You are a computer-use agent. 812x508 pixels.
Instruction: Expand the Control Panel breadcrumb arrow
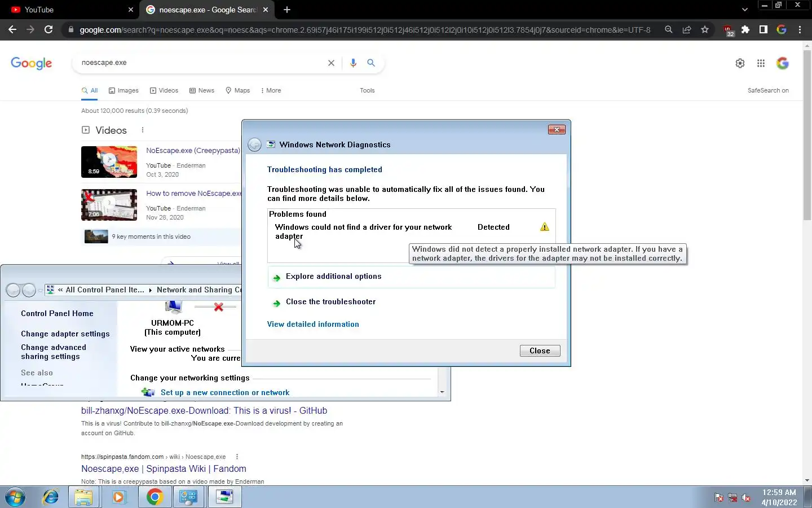click(x=151, y=290)
